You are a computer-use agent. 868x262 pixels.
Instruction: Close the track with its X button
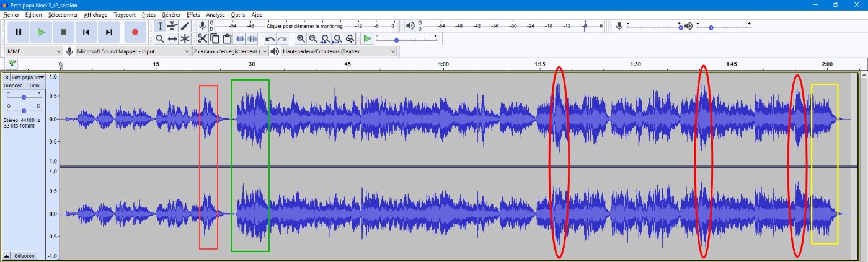click(x=7, y=77)
